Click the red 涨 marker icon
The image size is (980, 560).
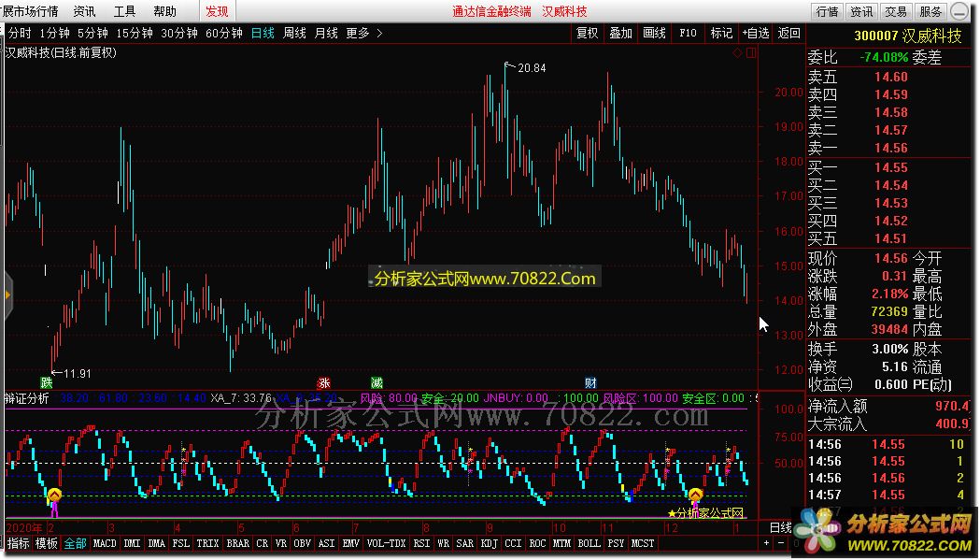point(324,383)
